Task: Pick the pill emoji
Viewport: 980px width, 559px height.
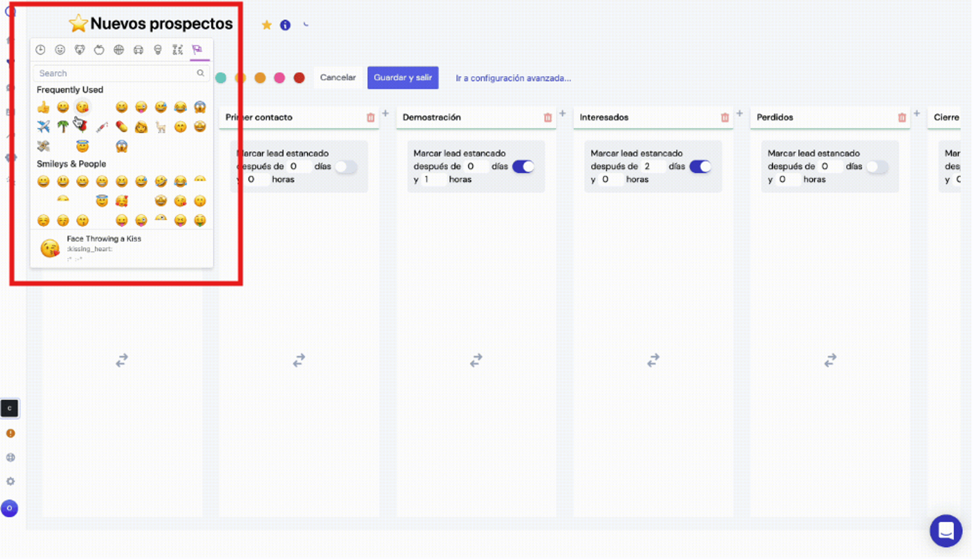Action: click(122, 126)
